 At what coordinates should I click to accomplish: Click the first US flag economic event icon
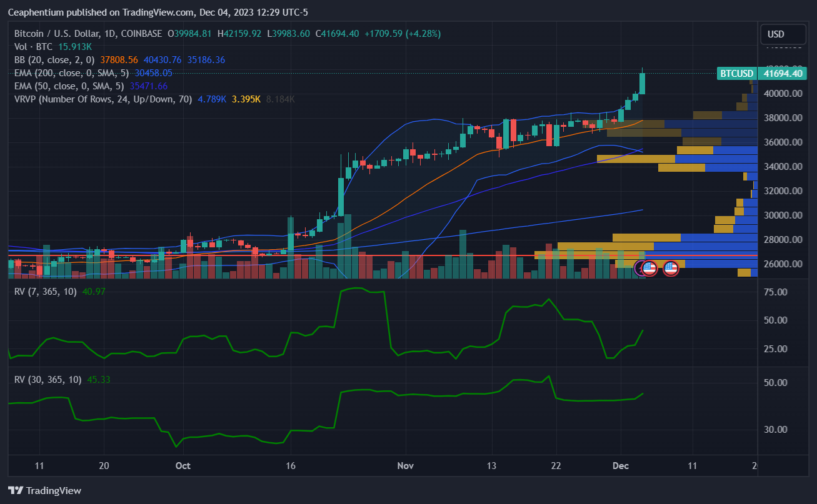click(x=649, y=269)
